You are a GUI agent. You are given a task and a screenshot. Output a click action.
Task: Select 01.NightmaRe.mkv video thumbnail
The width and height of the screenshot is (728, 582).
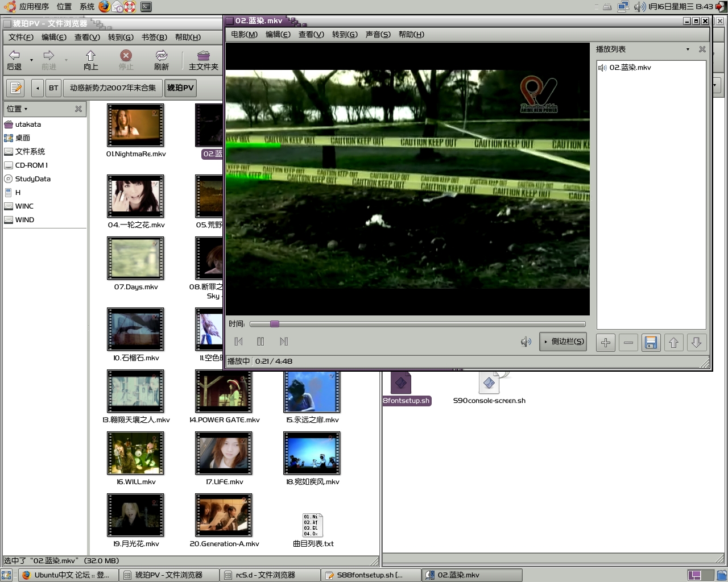pyautogui.click(x=135, y=125)
